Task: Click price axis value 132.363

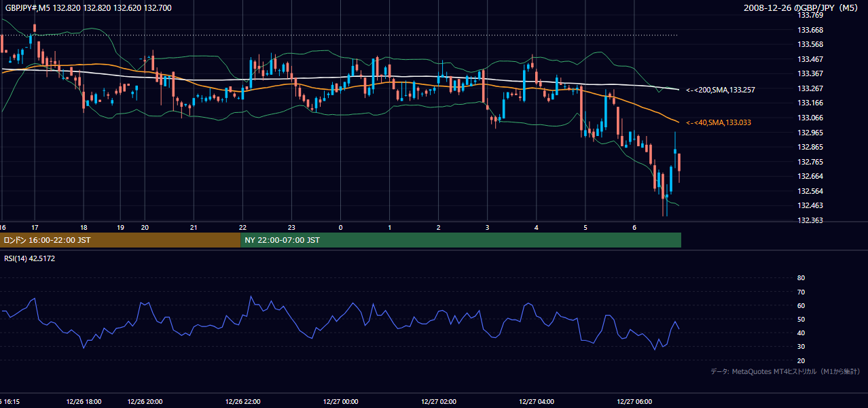Action: click(810, 220)
